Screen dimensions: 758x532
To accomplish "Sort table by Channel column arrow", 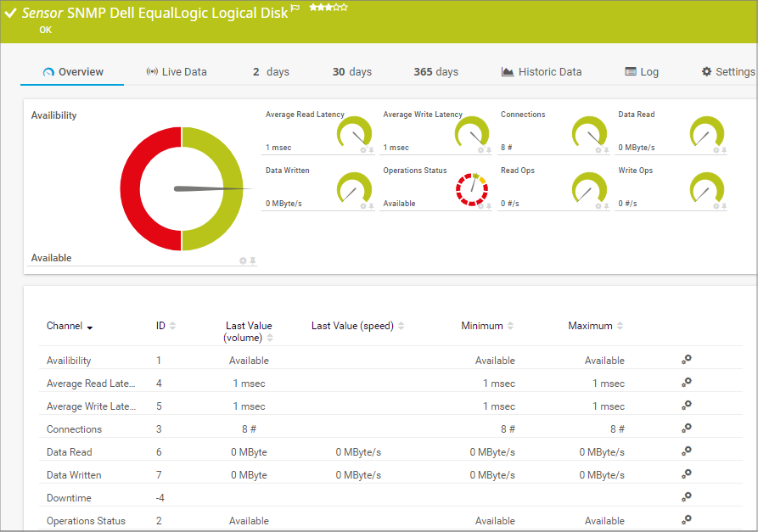I will tap(90, 328).
